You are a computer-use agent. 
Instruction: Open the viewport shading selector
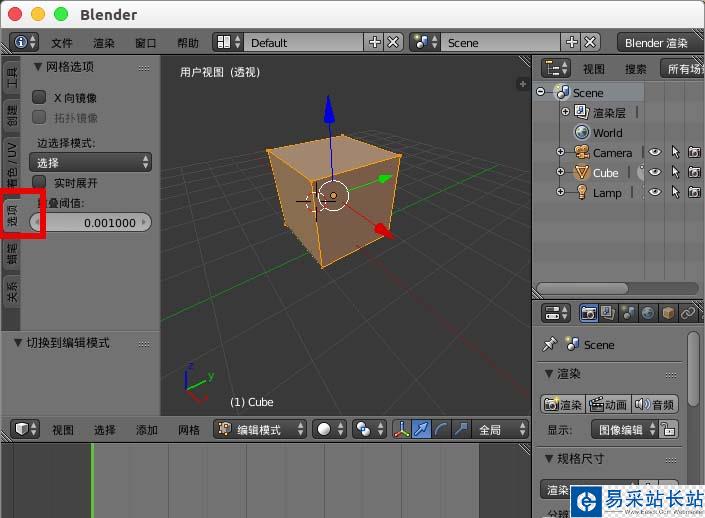coord(329,429)
